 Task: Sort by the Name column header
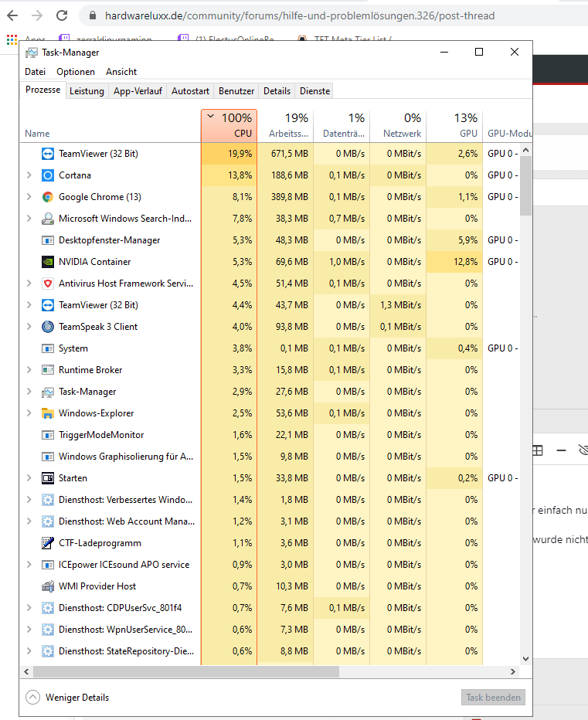pyautogui.click(x=110, y=125)
